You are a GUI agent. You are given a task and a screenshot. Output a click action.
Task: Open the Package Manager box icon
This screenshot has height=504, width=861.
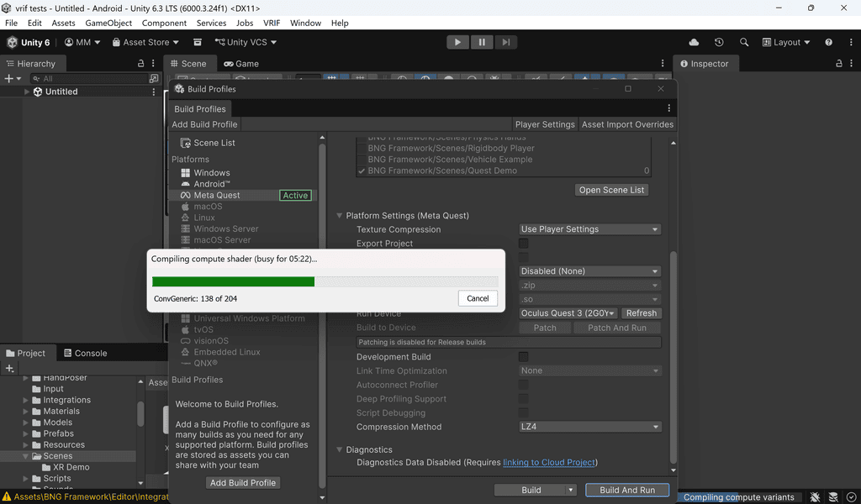click(198, 42)
